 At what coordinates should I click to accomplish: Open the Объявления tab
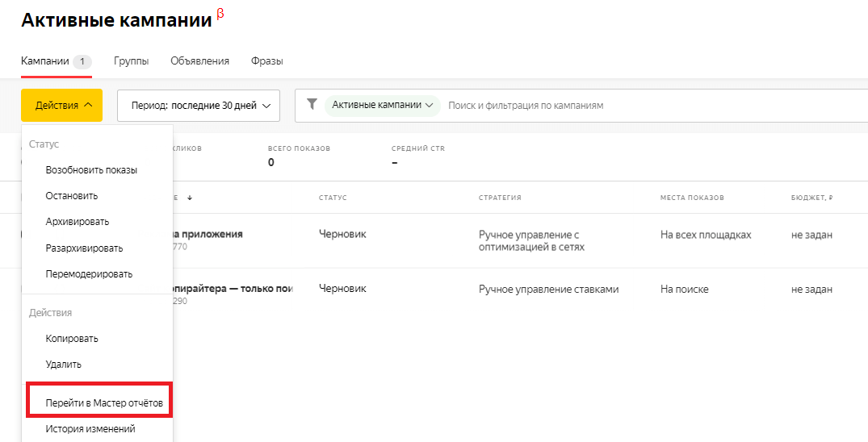click(199, 61)
